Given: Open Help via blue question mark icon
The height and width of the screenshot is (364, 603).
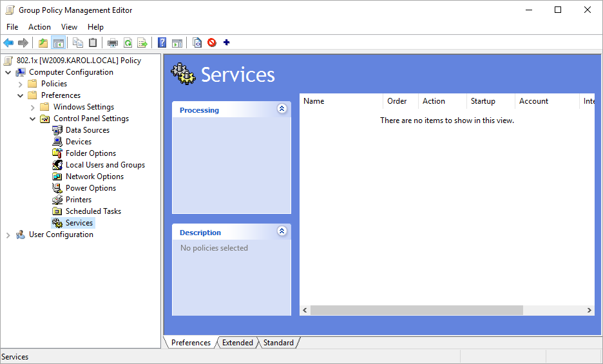Looking at the screenshot, I should click(x=162, y=43).
